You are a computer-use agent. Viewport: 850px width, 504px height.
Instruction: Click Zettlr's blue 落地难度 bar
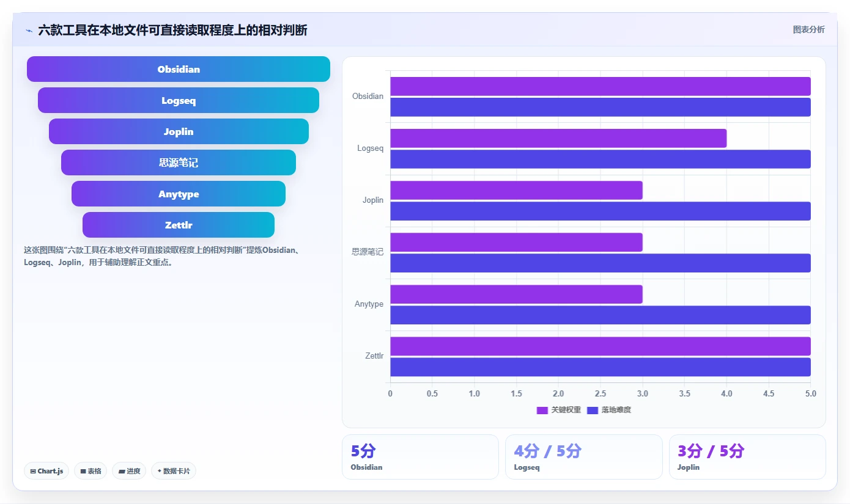click(601, 367)
